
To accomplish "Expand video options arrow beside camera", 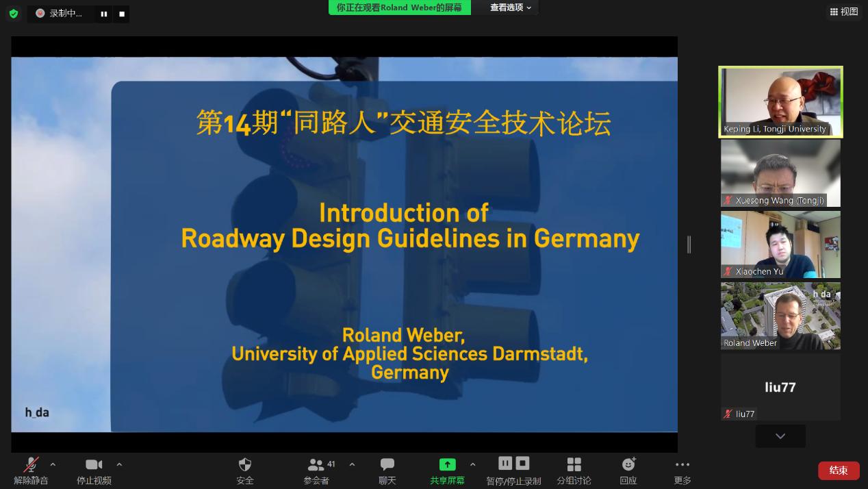I will coord(119,464).
